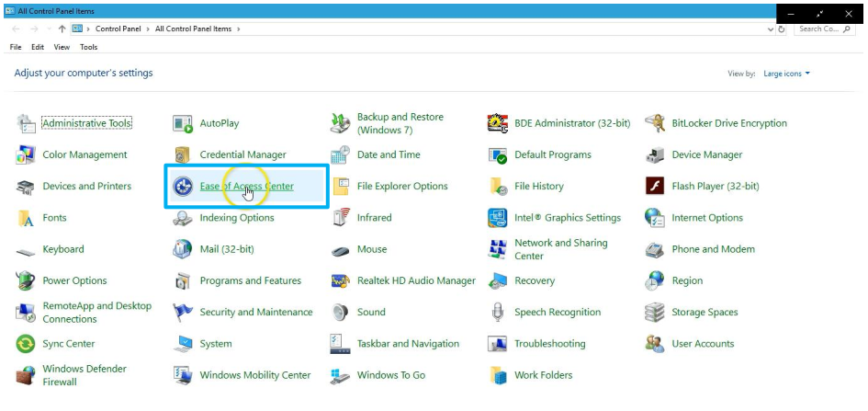Open the Device Manager icon
This screenshot has height=411, width=868.
tap(655, 155)
